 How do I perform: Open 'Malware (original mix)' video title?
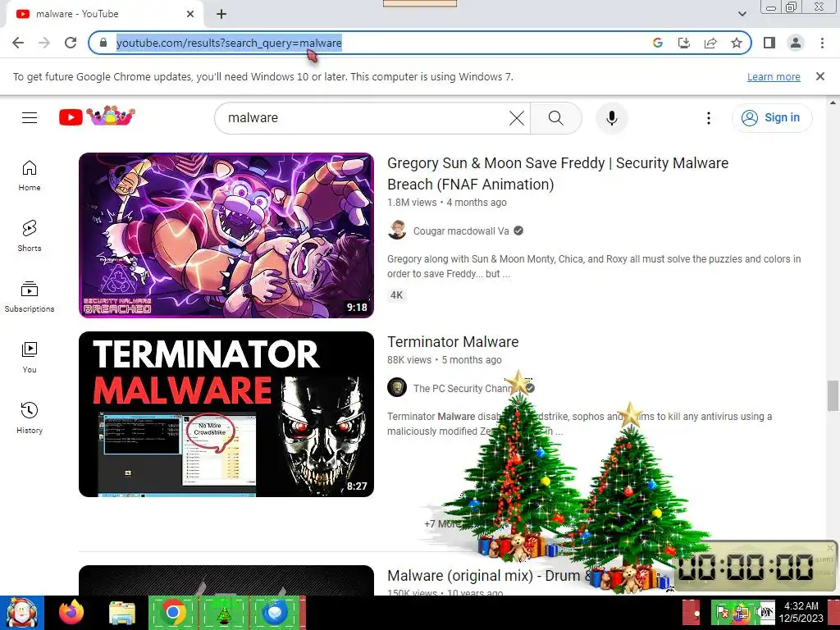(489, 575)
